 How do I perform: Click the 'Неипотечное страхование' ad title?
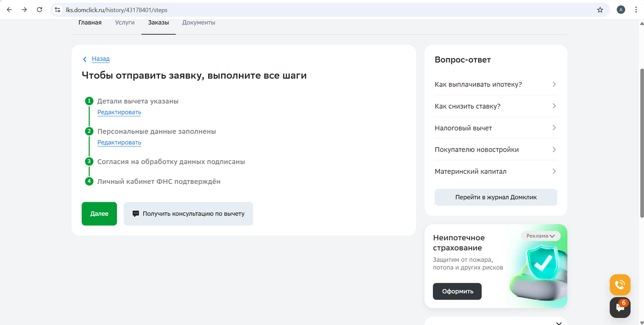(459, 242)
